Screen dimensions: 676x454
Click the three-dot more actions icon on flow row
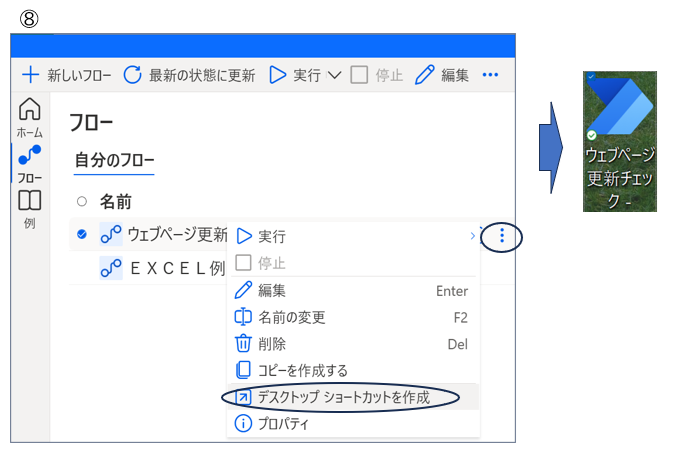click(x=501, y=236)
